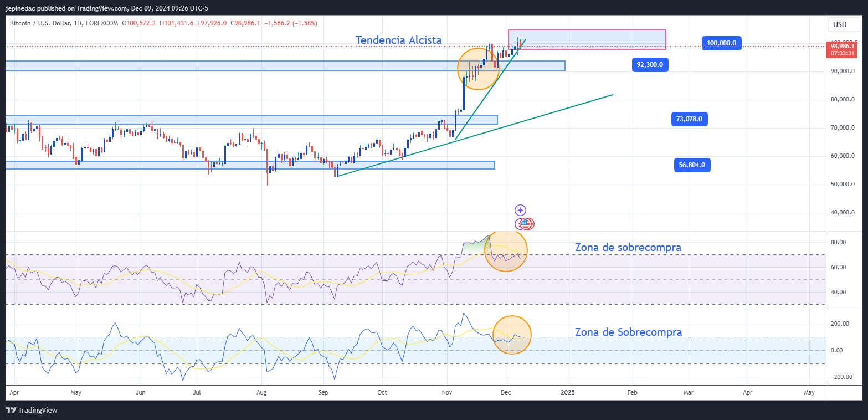Select the 56,804.0 price label

click(x=693, y=165)
